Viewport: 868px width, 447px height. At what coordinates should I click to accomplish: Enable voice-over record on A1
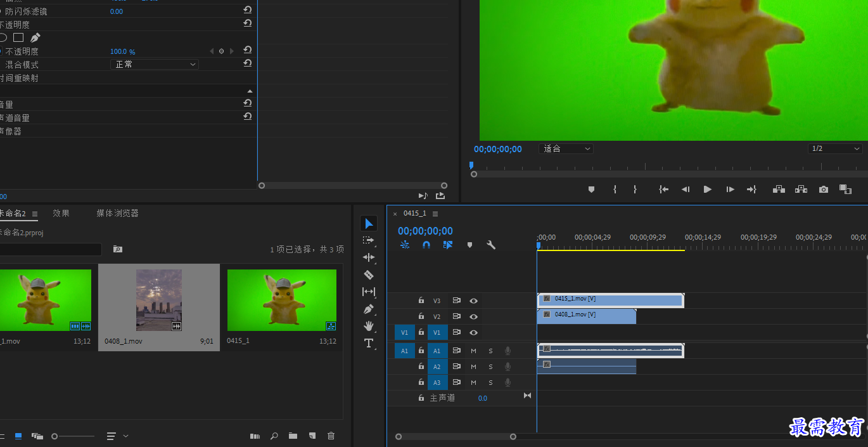[507, 351]
